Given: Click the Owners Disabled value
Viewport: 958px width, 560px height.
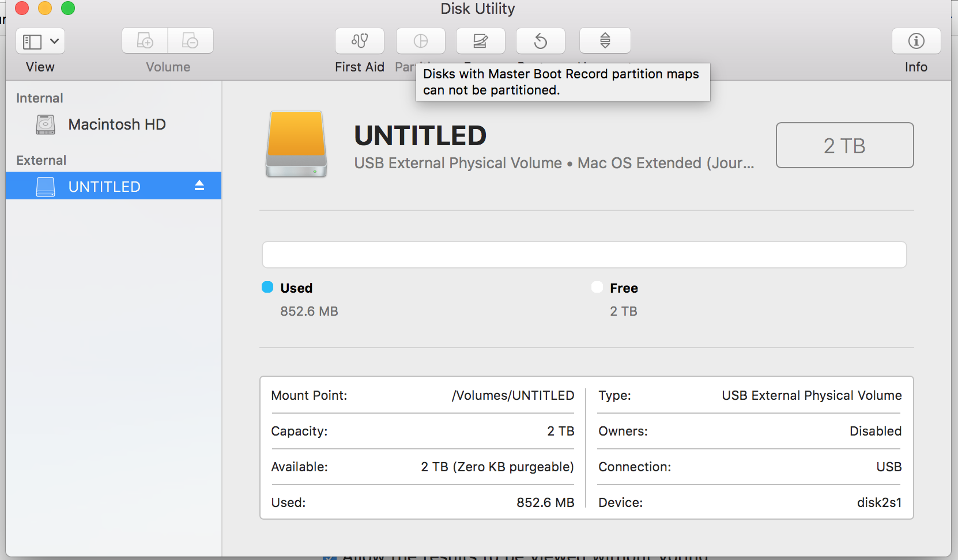Looking at the screenshot, I should pos(876,431).
